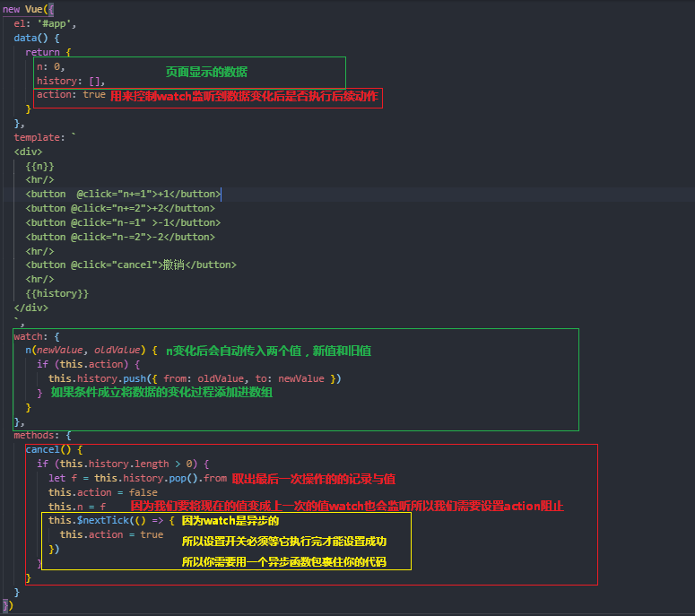Click the final '})' closing line
Viewport: 695px width, 616px height.
[x=8, y=606]
